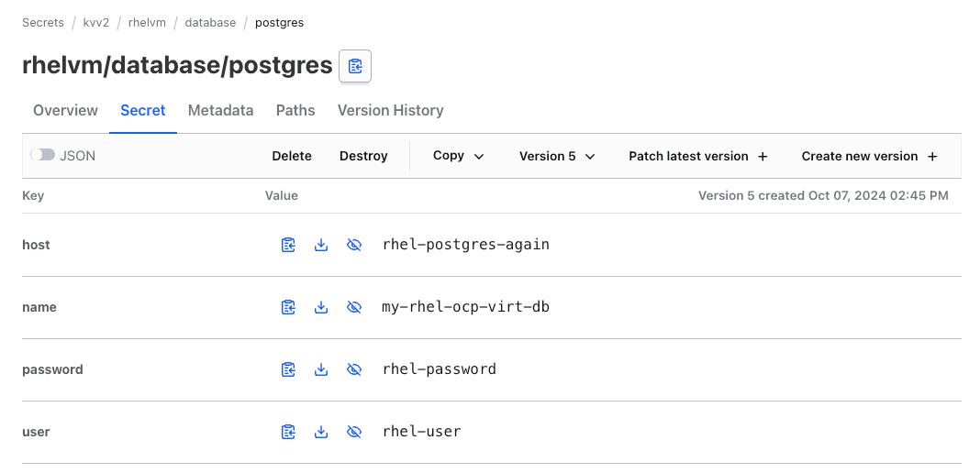Copy the name value to clipboard

pyautogui.click(x=288, y=307)
